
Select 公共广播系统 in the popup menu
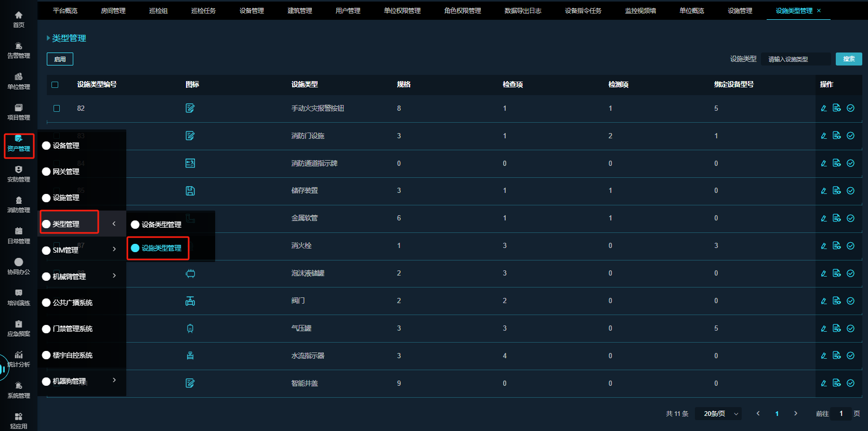(73, 303)
